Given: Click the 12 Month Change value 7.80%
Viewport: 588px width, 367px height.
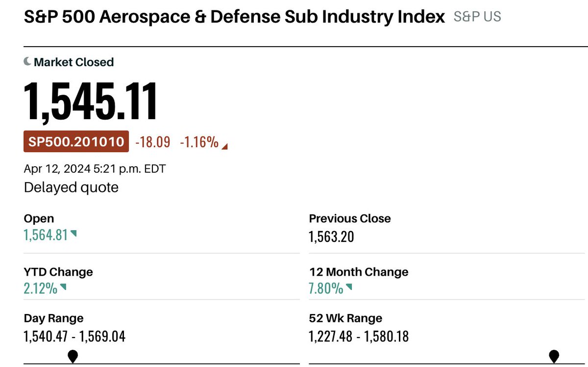Looking at the screenshot, I should coord(326,288).
